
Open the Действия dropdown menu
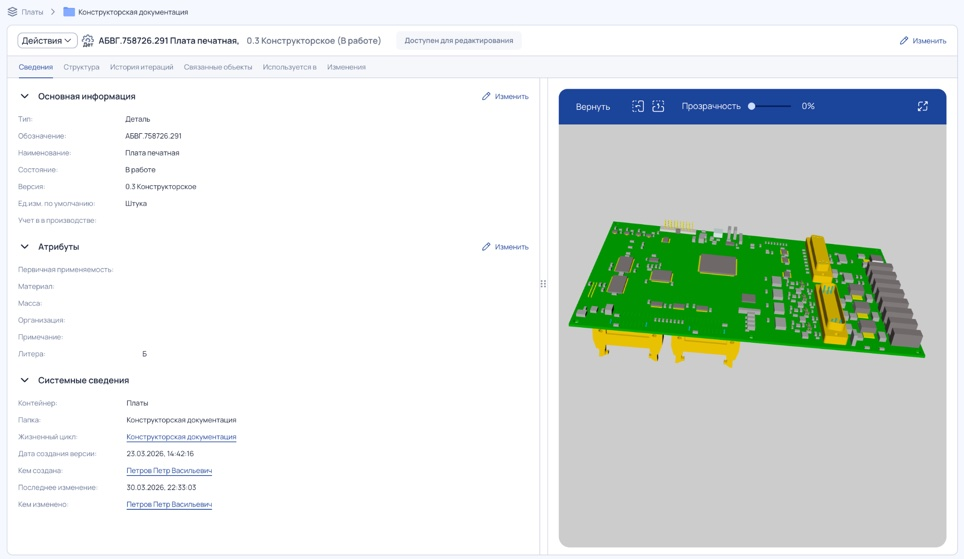47,41
